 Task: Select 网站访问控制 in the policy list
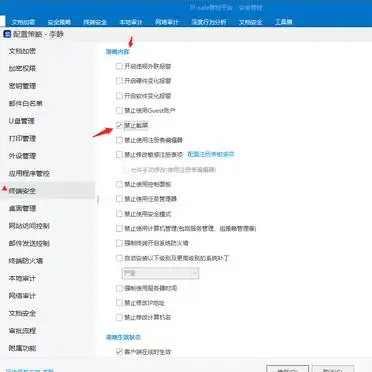29,226
